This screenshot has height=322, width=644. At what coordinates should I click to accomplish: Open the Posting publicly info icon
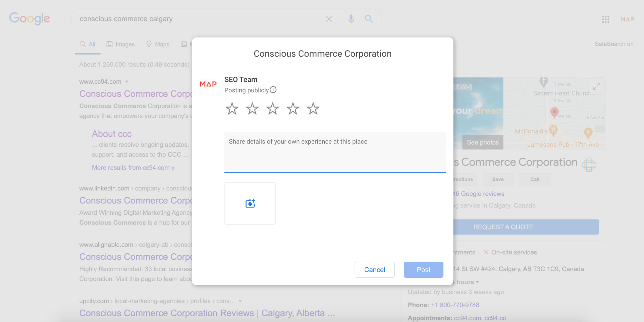tap(273, 90)
